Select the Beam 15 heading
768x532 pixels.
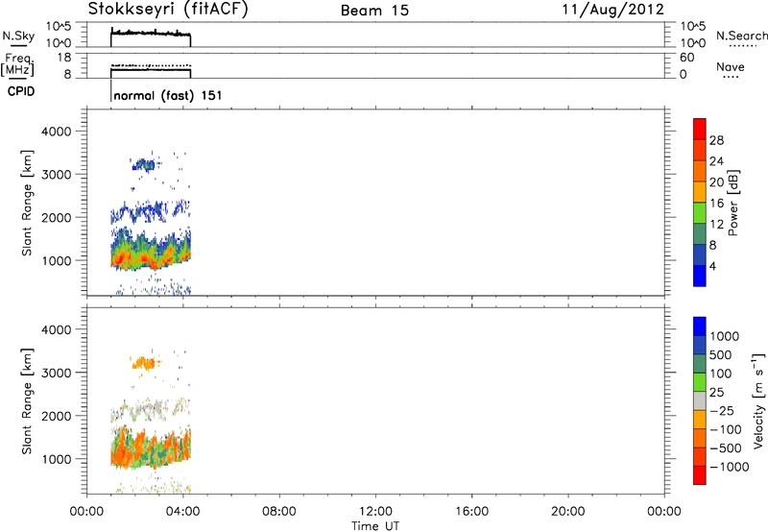click(x=374, y=11)
